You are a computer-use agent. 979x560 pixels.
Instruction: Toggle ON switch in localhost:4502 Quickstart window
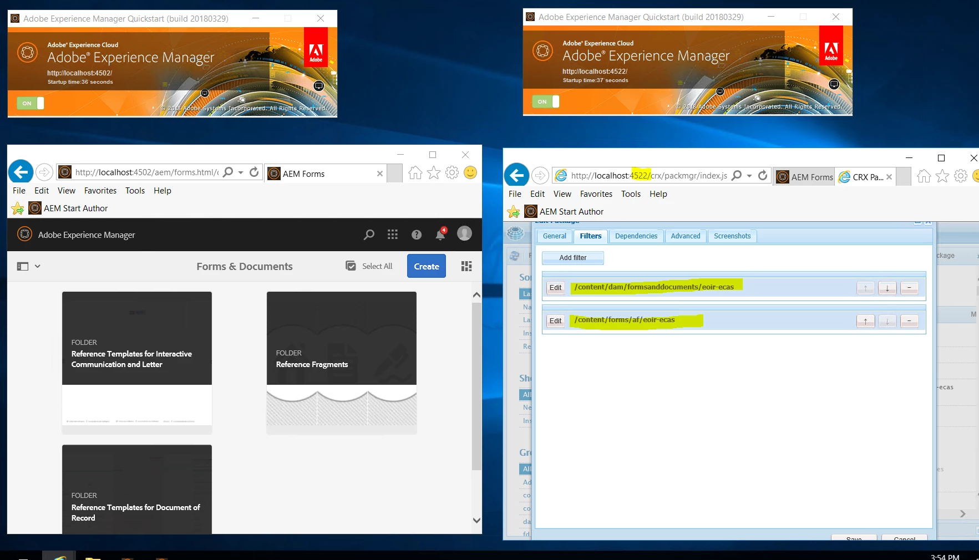tap(31, 103)
